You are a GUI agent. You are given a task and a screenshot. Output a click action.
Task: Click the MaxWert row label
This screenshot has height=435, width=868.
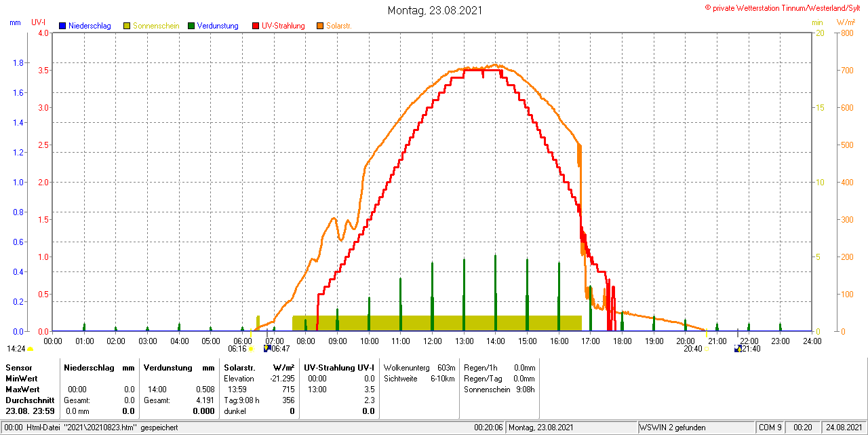[24, 389]
